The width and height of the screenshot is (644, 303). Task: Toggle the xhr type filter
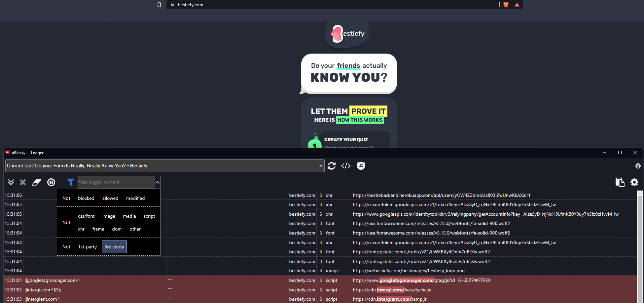(81, 229)
